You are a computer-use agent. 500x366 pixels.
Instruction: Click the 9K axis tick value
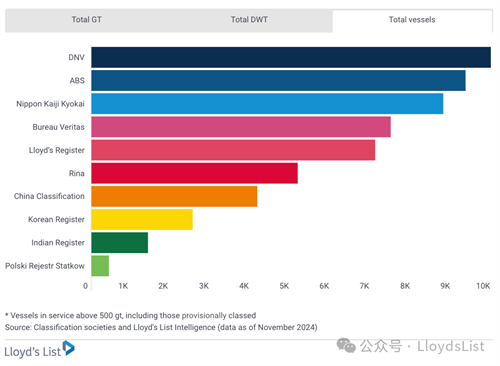tap(445, 286)
